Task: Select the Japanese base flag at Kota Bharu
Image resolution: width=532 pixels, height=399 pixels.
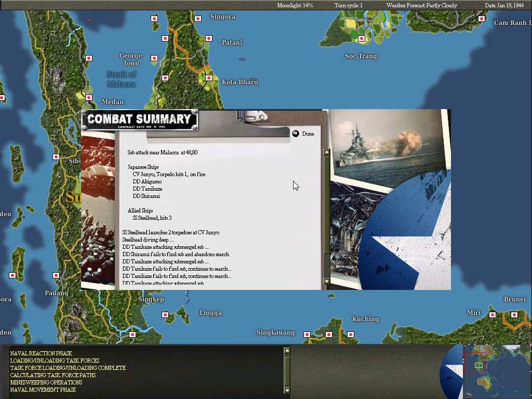Action: click(x=209, y=78)
